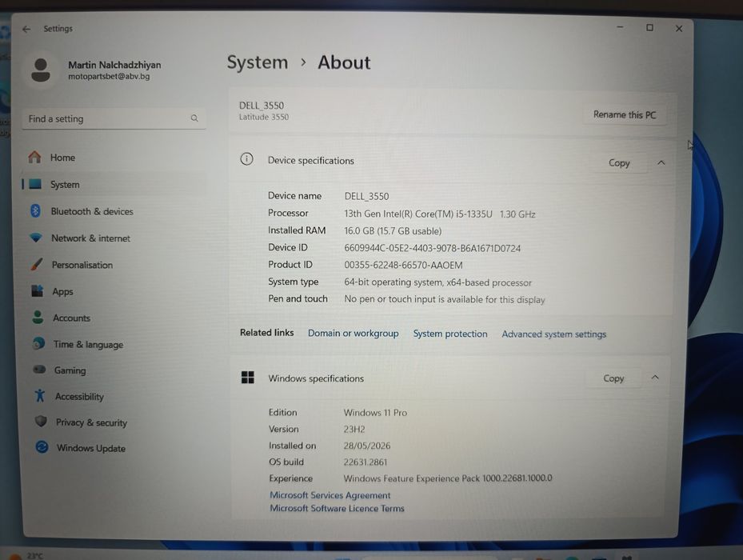Viewport: 743px width, 560px height.
Task: Select Bluetooth & devices in sidebar
Action: pyautogui.click(x=114, y=211)
